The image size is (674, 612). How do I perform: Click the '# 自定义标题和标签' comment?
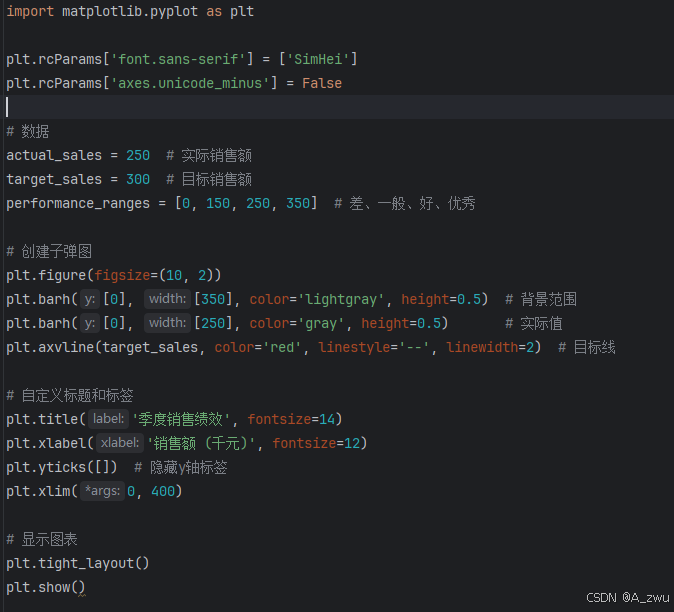[x=70, y=395]
